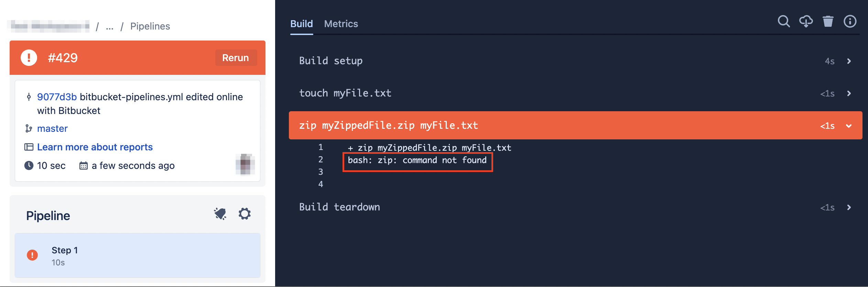Screen dimensions: 868x287
Task: Click the reports icon next to Learn more
Action: coord(29,147)
